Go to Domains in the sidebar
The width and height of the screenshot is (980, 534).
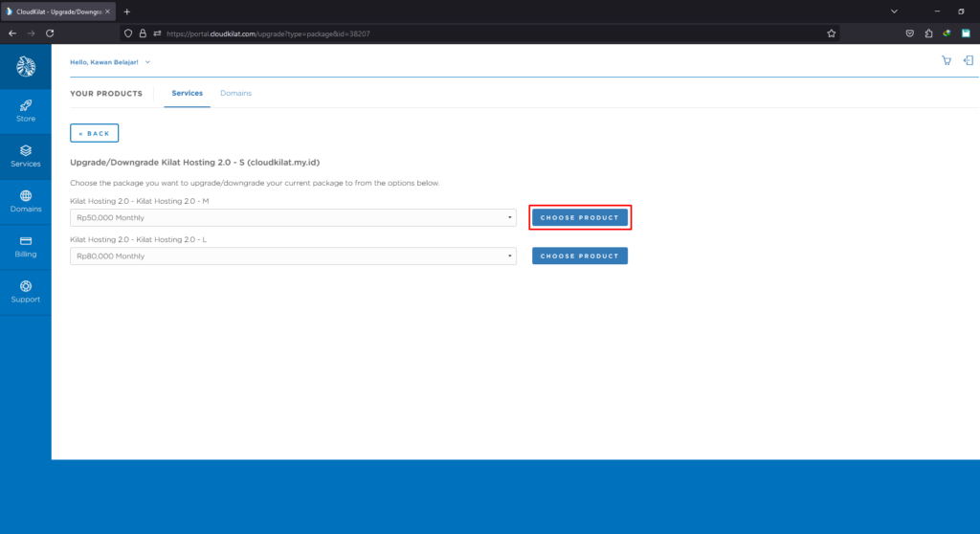26,201
